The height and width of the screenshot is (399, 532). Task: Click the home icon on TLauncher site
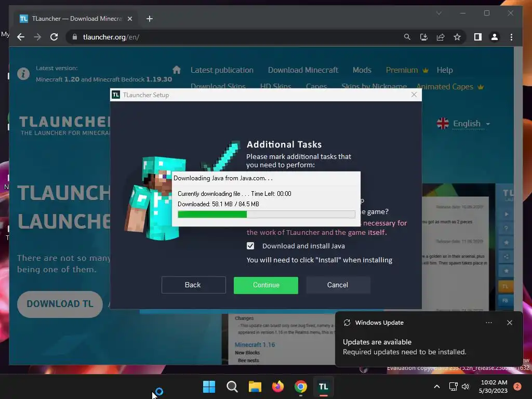(177, 70)
